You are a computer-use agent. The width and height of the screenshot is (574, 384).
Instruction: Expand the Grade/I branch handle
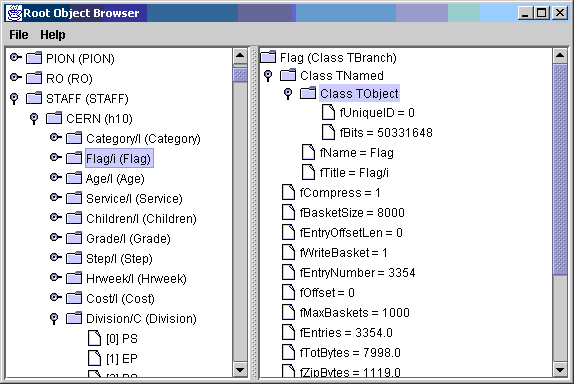tap(56, 237)
